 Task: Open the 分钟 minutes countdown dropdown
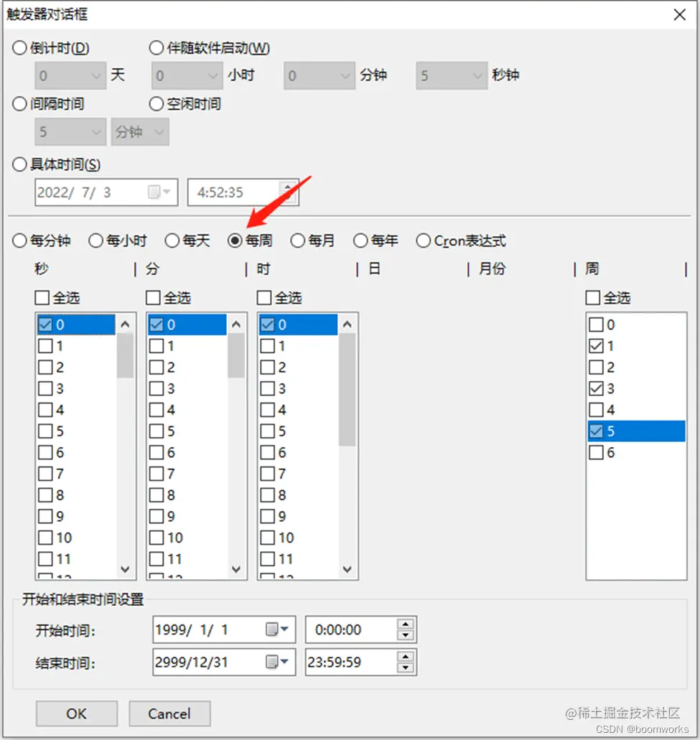point(319,75)
